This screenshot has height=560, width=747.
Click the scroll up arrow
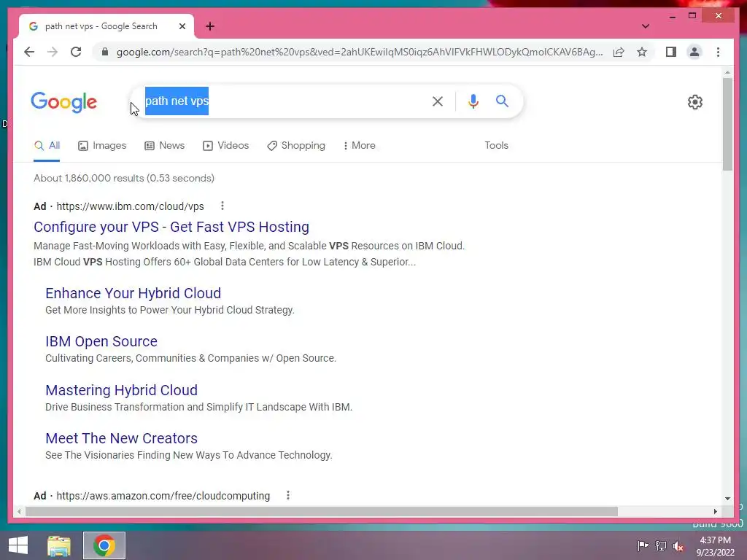point(727,72)
